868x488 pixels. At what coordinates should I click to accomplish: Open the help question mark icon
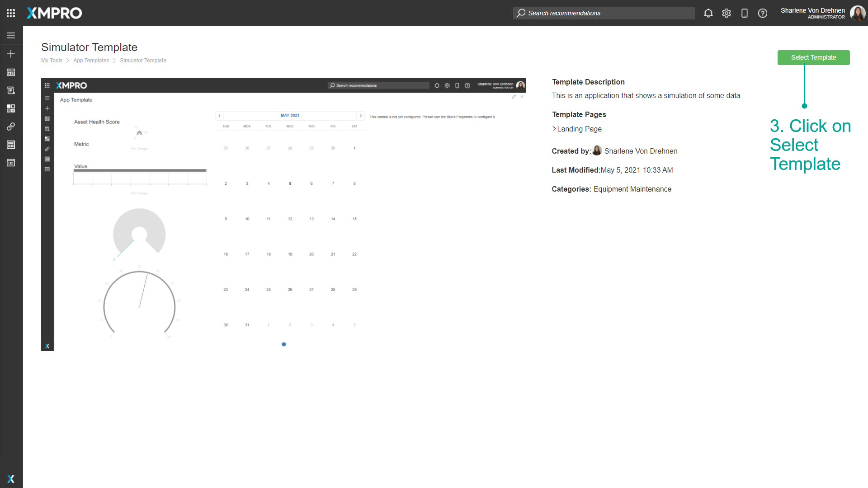[763, 13]
